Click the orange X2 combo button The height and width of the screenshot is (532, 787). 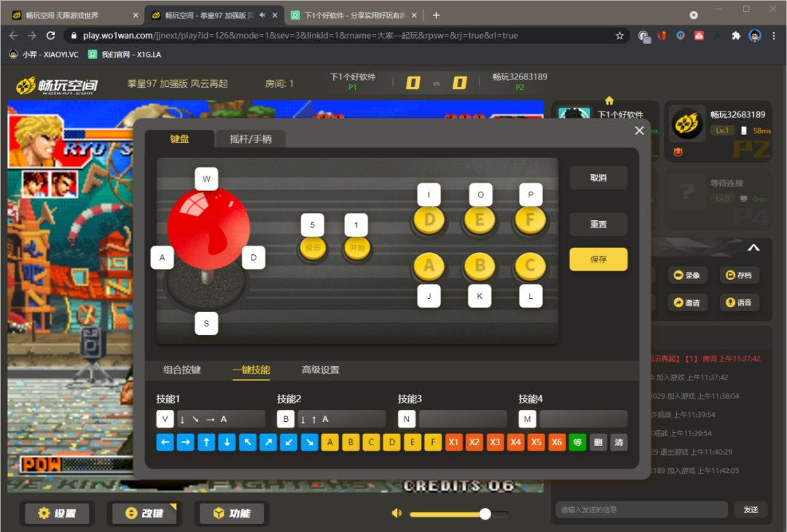474,442
